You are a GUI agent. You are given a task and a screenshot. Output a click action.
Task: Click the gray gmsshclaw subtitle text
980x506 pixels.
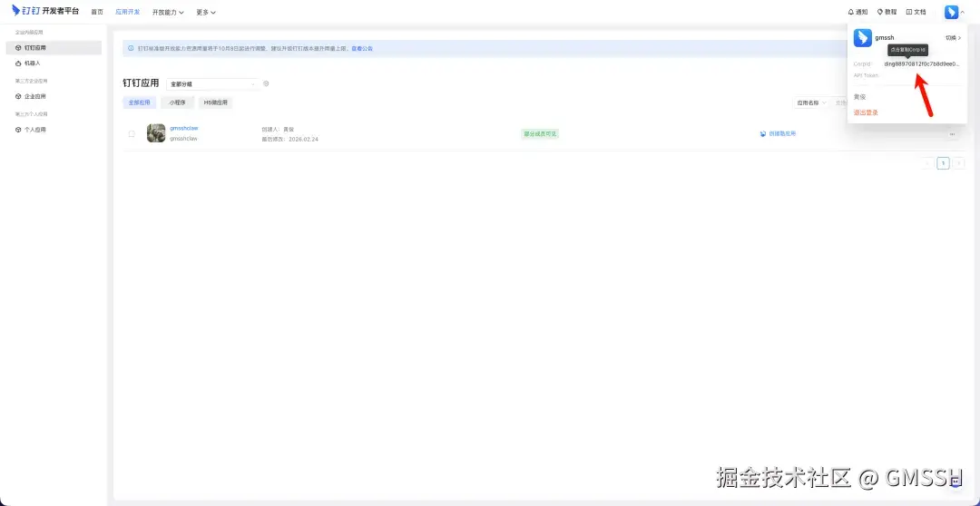[x=183, y=139]
